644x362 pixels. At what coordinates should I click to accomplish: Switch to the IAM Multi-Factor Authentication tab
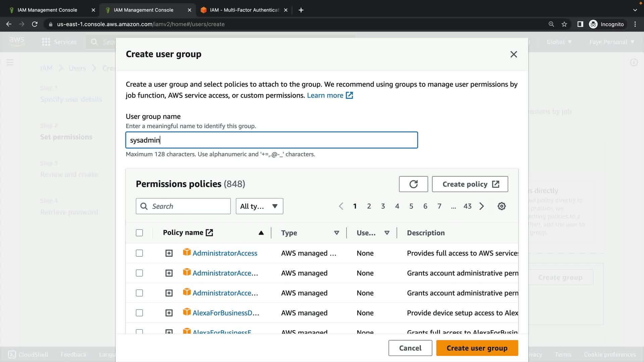click(244, 10)
